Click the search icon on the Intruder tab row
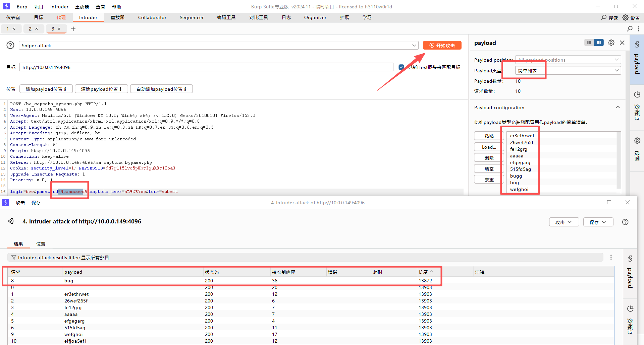This screenshot has width=644, height=345. pyautogui.click(x=630, y=29)
